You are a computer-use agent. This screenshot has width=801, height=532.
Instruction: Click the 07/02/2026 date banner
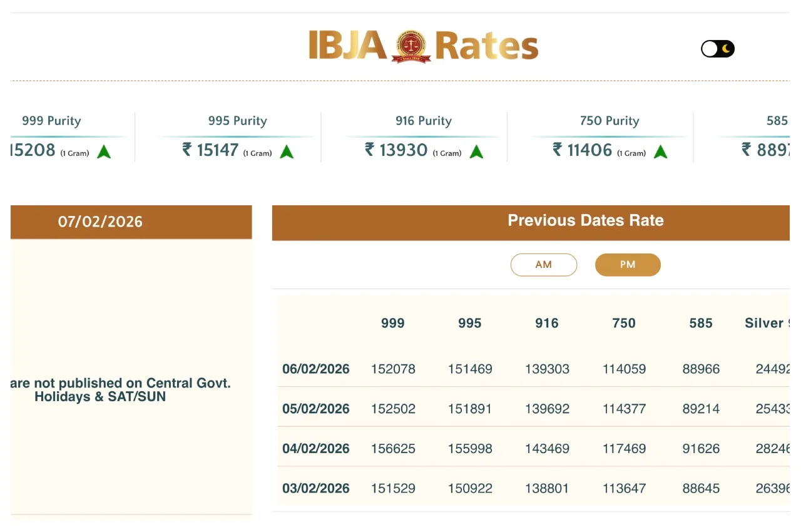point(100,222)
